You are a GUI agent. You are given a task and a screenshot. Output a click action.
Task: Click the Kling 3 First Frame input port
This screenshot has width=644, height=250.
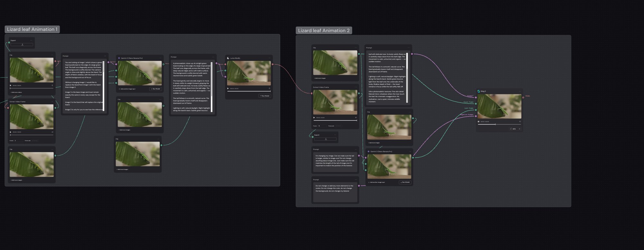tap(476, 104)
